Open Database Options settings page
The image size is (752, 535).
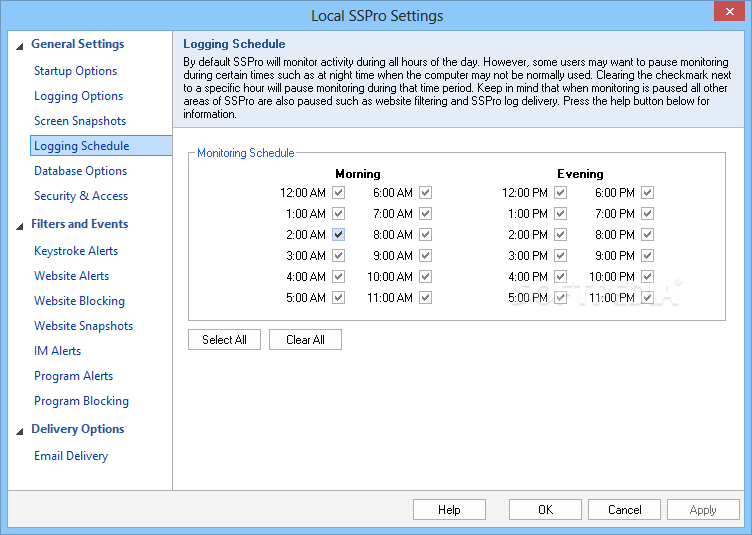click(x=80, y=171)
